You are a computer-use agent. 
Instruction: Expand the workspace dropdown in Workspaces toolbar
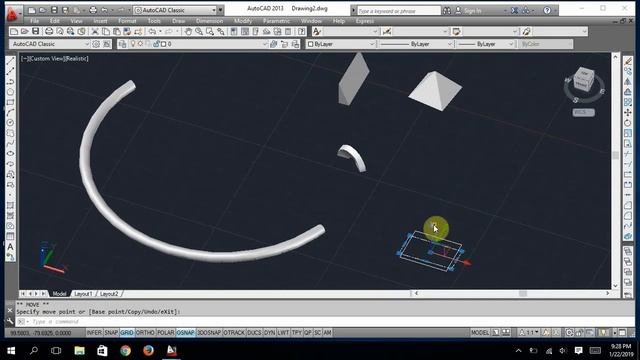[87, 44]
